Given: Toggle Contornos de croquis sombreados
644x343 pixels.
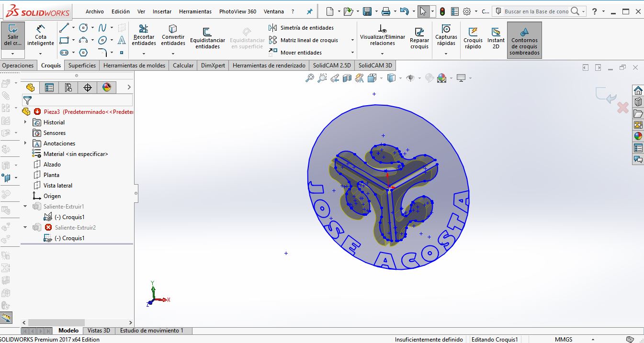Looking at the screenshot, I should [524, 41].
